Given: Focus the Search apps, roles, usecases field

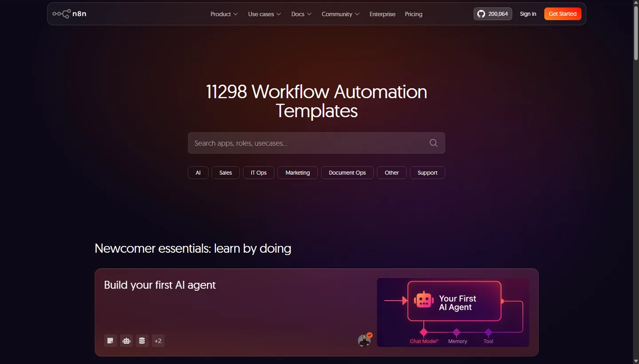Looking at the screenshot, I should click(316, 143).
